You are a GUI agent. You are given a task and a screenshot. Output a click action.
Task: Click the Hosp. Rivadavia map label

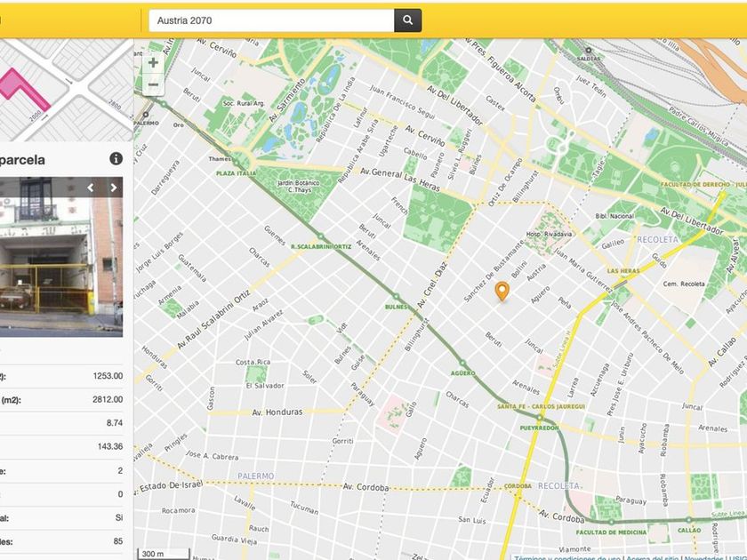click(x=549, y=235)
